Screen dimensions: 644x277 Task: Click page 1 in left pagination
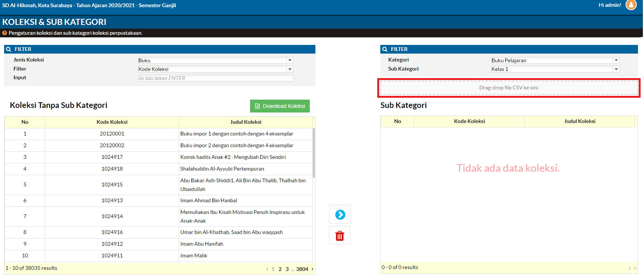coord(273,269)
